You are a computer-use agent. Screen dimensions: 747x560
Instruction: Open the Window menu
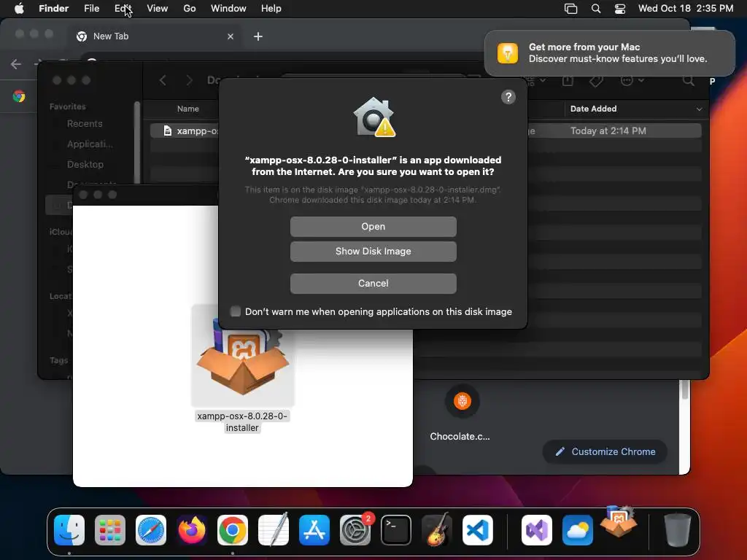pyautogui.click(x=228, y=9)
